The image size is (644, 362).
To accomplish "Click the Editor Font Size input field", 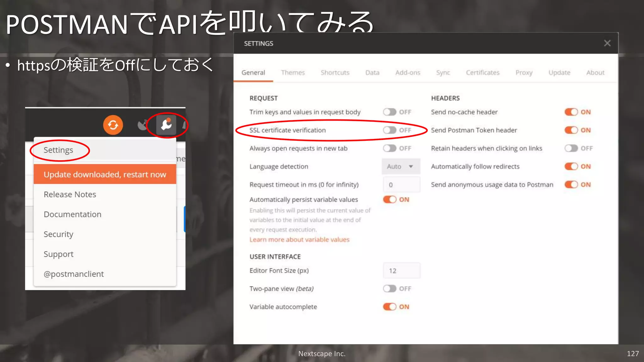I will click(x=402, y=271).
